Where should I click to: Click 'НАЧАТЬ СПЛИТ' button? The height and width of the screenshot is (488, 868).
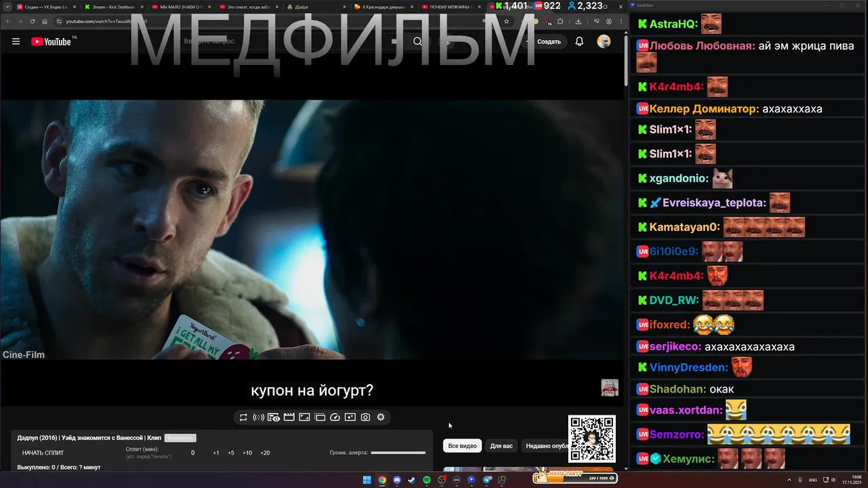43,453
